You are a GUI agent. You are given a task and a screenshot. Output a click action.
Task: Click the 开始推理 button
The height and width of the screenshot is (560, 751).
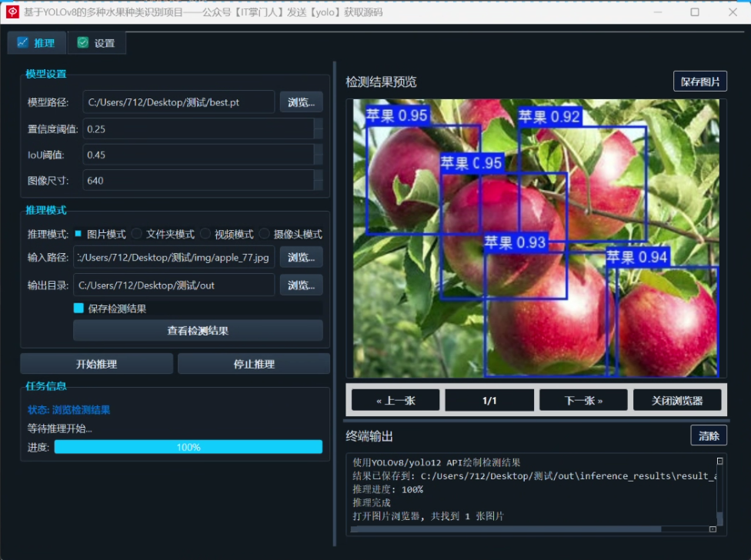[x=95, y=363]
